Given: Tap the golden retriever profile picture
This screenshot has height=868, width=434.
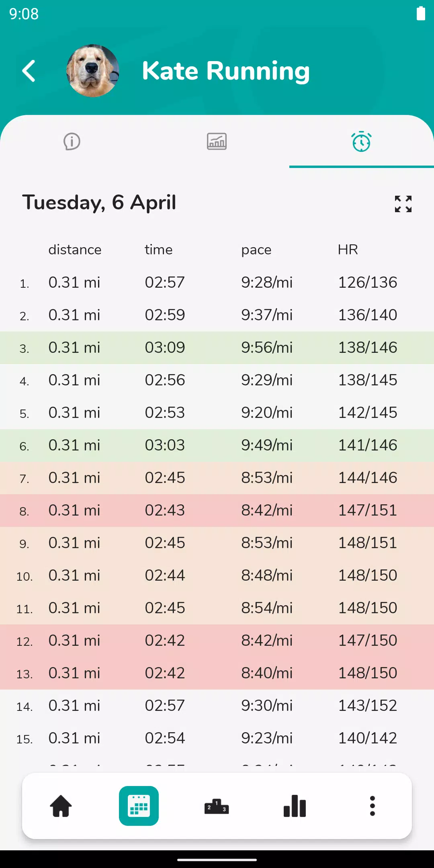Looking at the screenshot, I should click(x=92, y=71).
